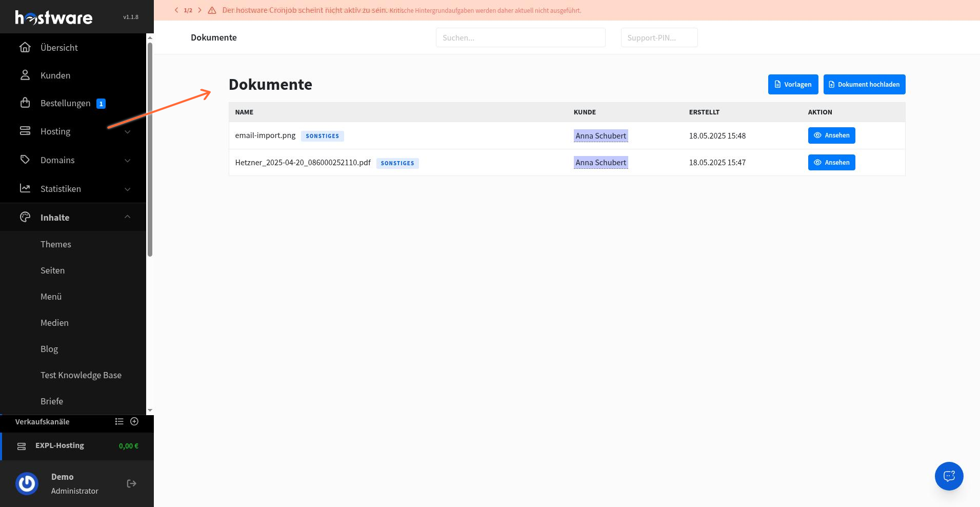View the Hetzner PDF with Ansehen
This screenshot has width=980, height=507.
[831, 163]
